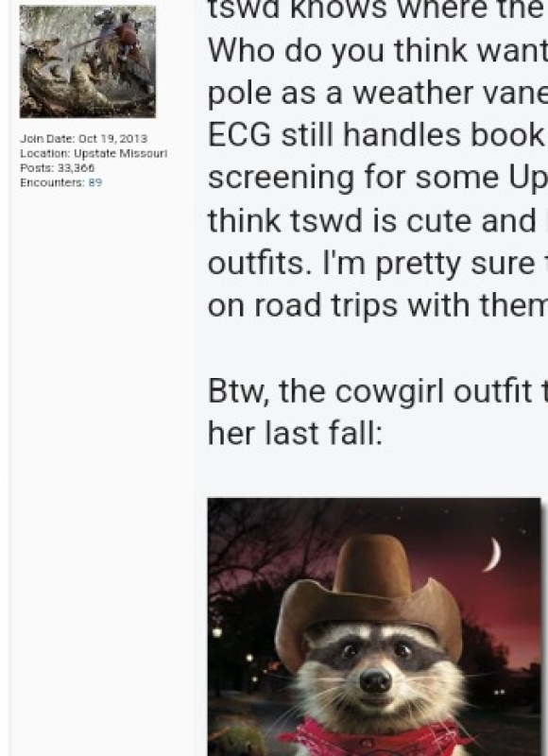548x756 pixels.
Task: Click the brown cowboy hat in the picture
Action: tap(368, 598)
